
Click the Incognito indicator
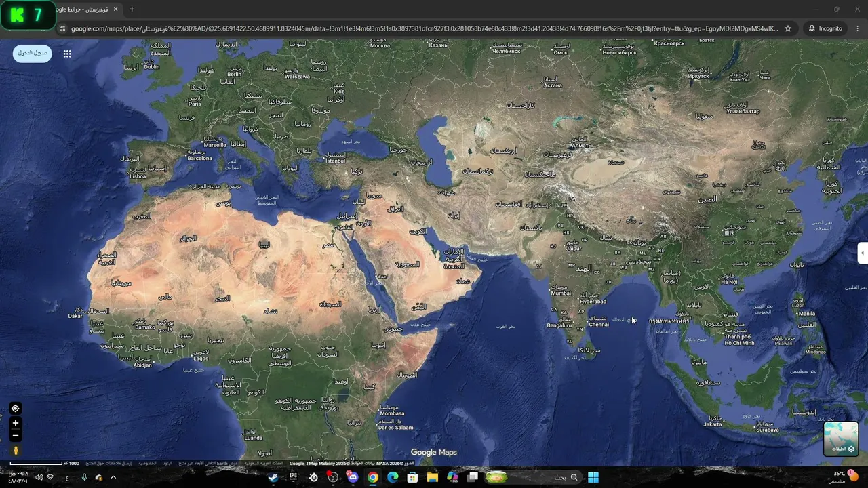[x=825, y=28]
